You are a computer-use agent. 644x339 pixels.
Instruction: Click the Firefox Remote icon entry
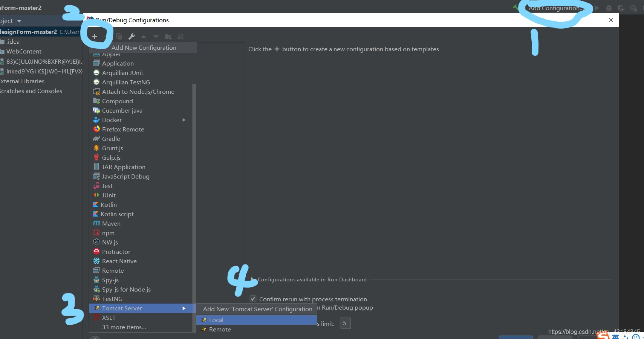pyautogui.click(x=96, y=129)
